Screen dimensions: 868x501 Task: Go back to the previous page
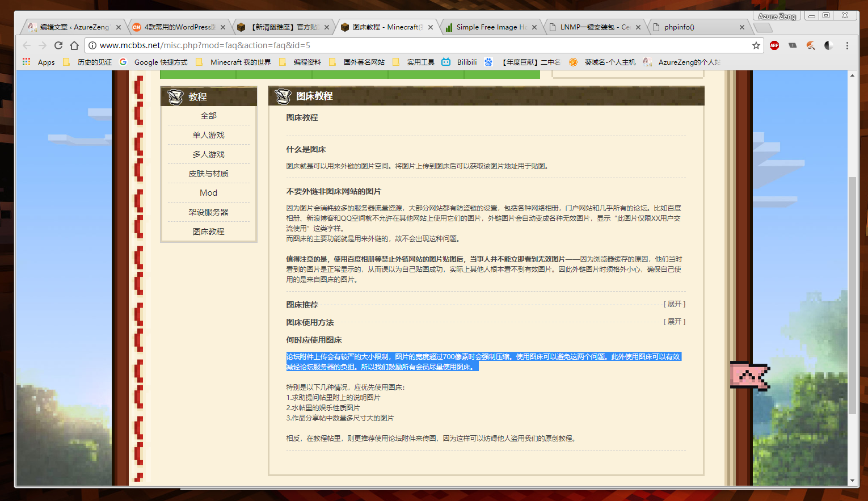[27, 45]
